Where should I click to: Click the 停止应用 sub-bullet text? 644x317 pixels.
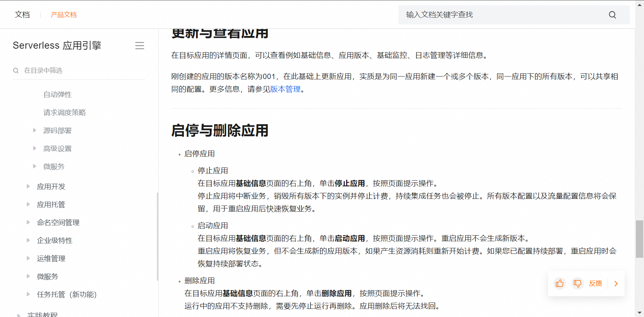(213, 171)
